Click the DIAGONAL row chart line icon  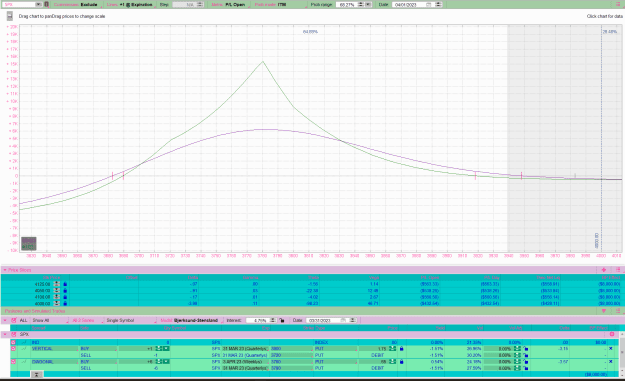coord(24,362)
